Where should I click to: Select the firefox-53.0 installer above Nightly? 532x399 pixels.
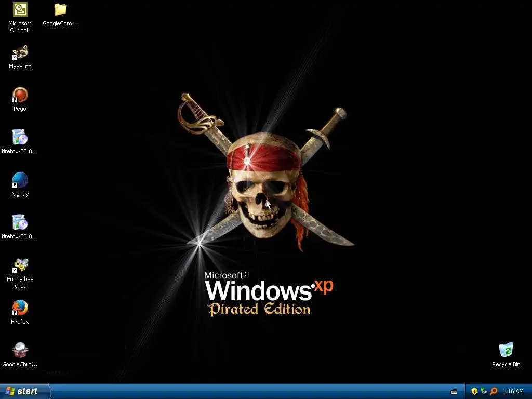pyautogui.click(x=20, y=137)
